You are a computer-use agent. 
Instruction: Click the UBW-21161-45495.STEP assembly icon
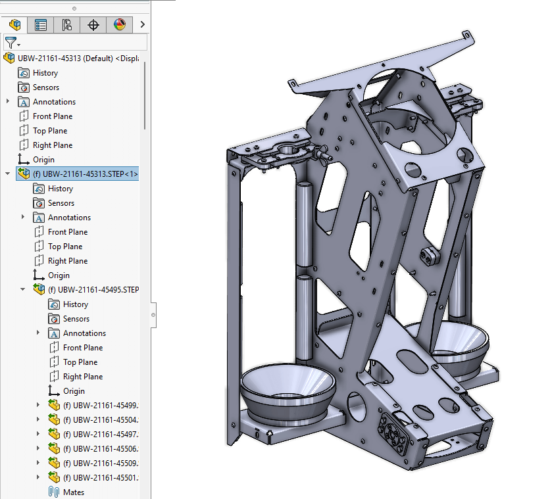click(39, 289)
